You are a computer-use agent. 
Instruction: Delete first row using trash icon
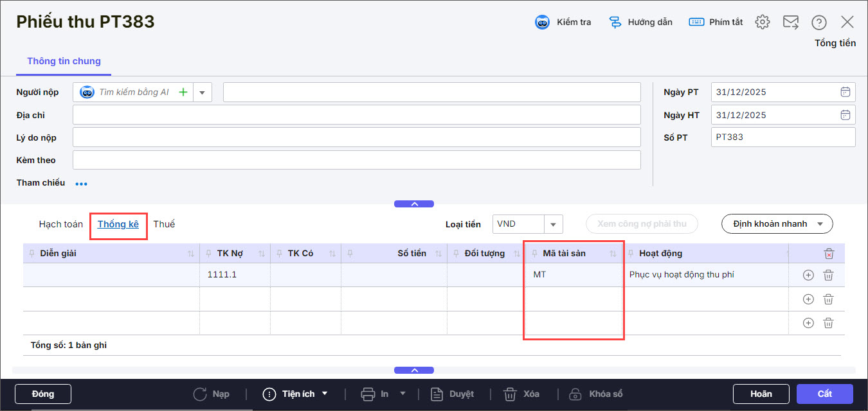point(829,275)
